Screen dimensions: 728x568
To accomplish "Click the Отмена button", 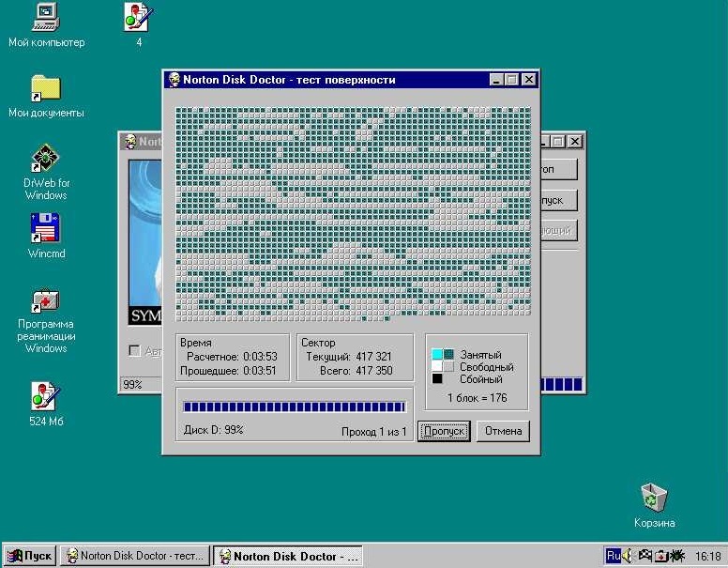I will tap(503, 431).
